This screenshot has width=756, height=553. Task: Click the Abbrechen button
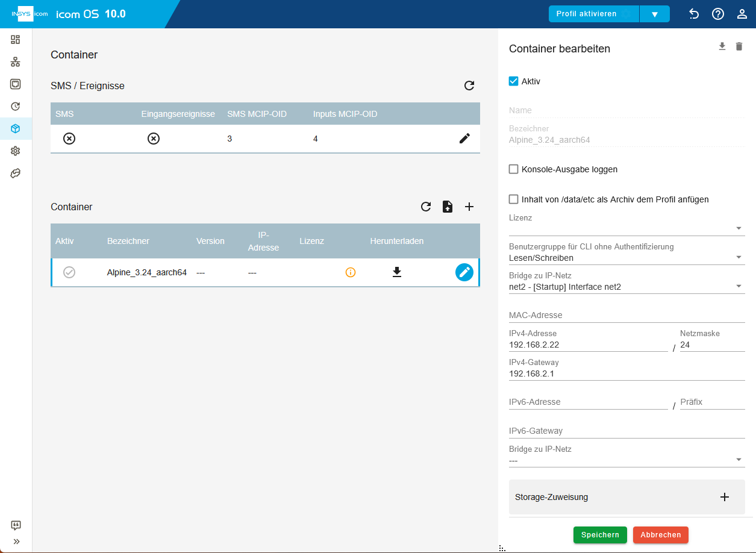[661, 535]
